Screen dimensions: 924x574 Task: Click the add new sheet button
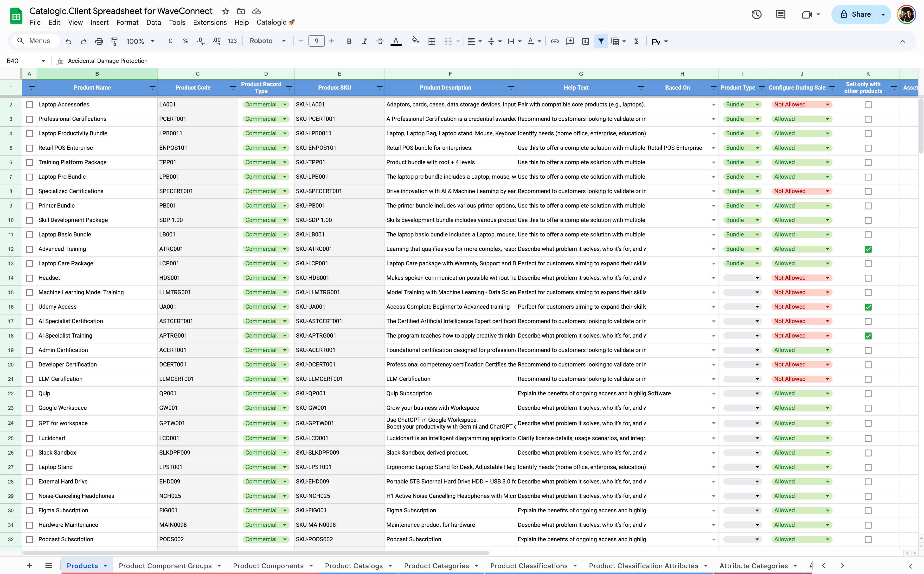(29, 566)
